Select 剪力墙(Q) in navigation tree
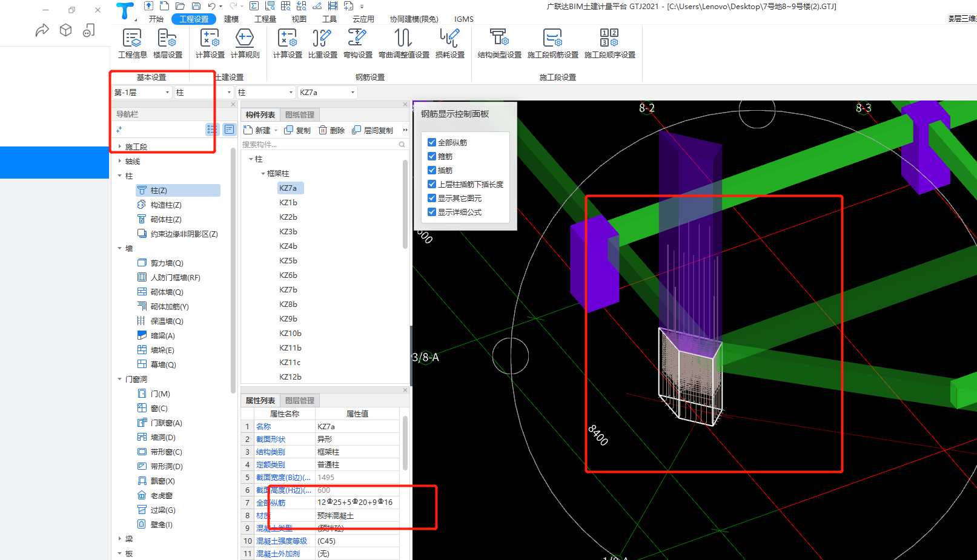This screenshot has height=560, width=977. [x=167, y=263]
